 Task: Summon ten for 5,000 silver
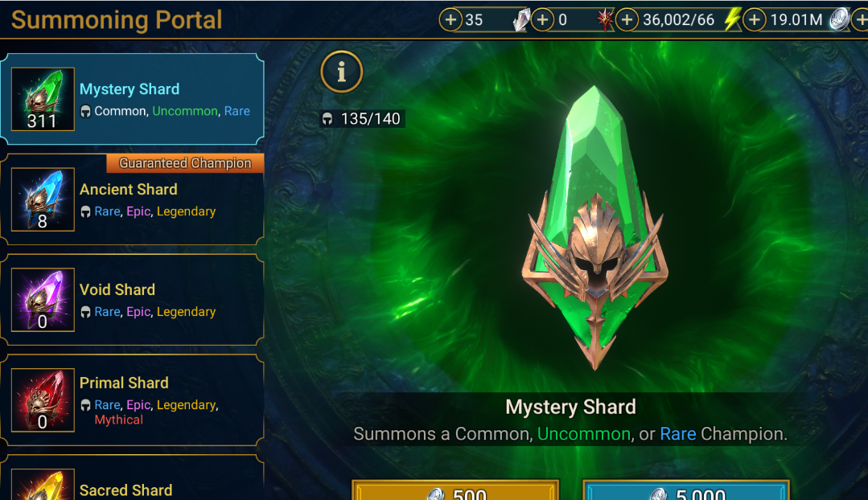click(686, 490)
